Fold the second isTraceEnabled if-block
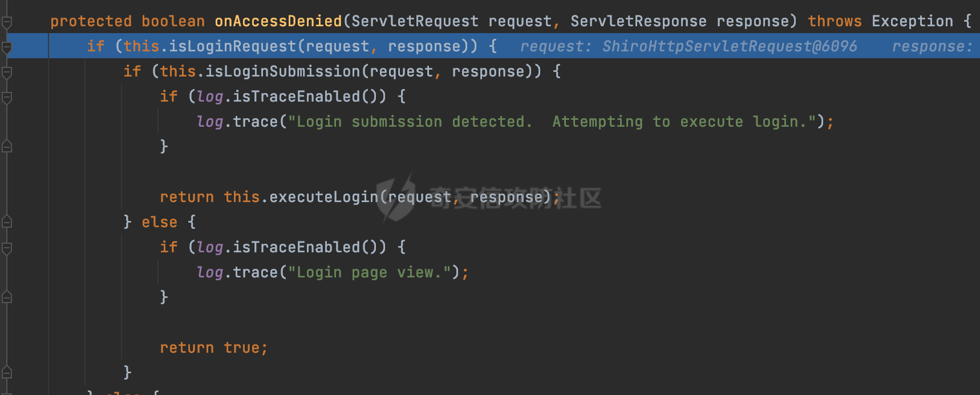The image size is (980, 395). (7, 249)
